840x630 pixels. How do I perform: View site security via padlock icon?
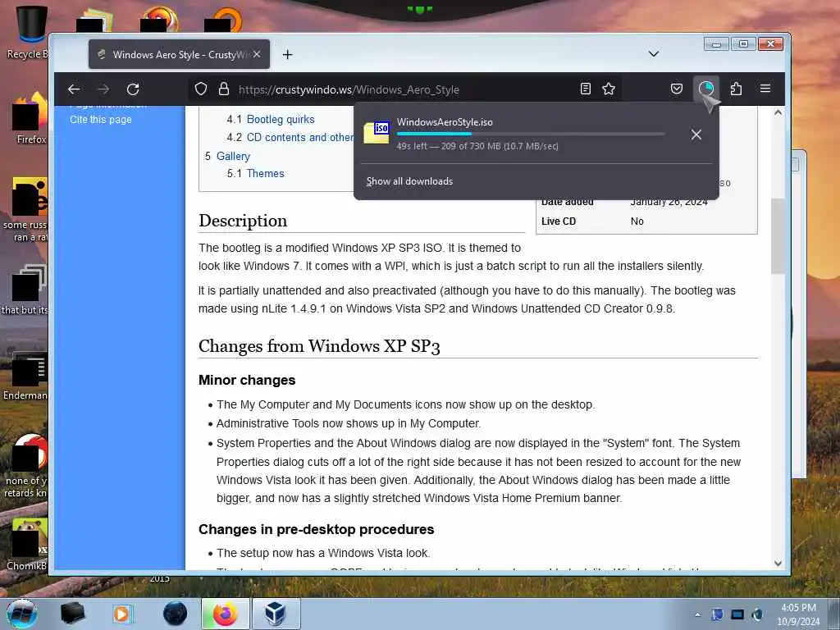tap(224, 89)
